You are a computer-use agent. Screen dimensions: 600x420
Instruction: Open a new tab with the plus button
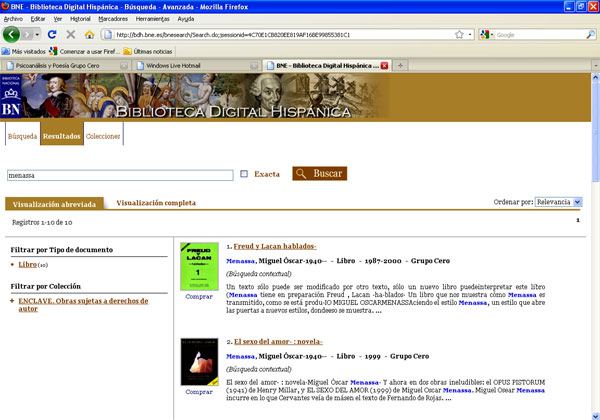tap(400, 66)
